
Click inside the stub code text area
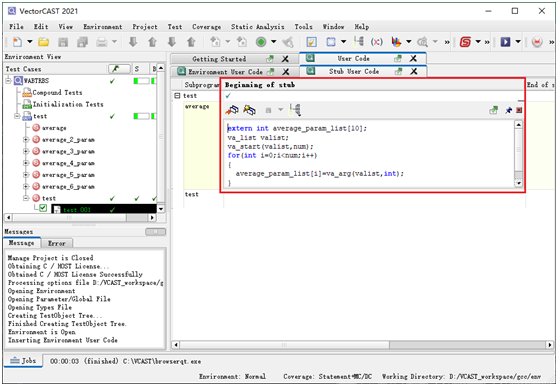(369, 153)
